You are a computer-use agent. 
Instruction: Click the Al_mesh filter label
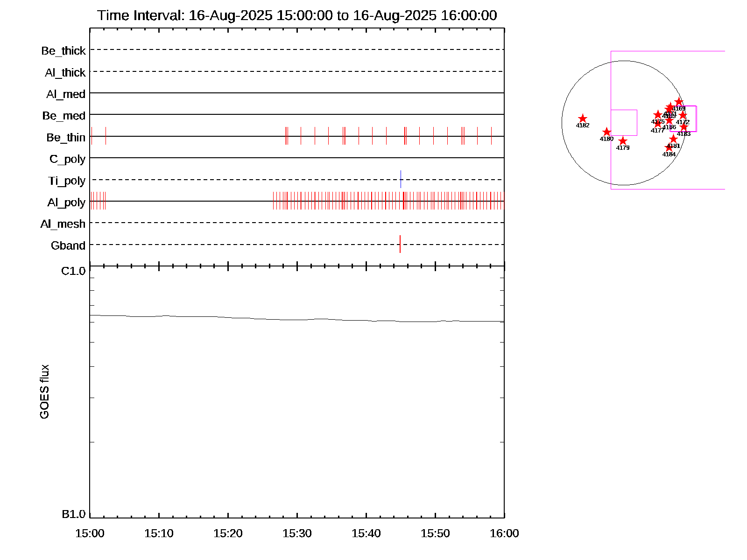[x=63, y=224]
